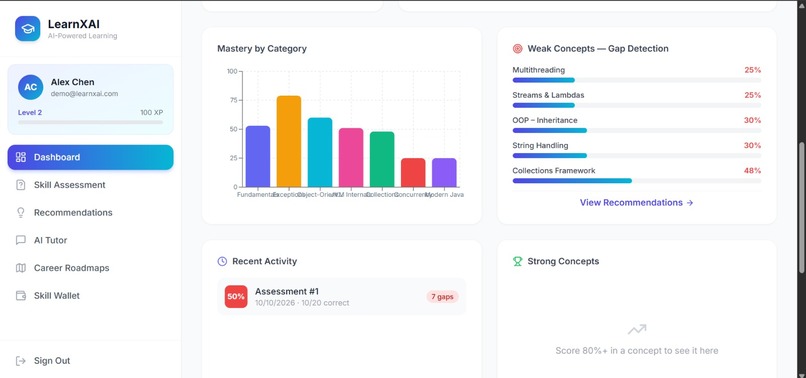This screenshot has height=378, width=806.
Task: Click the Multithreading concept label
Action: [538, 70]
